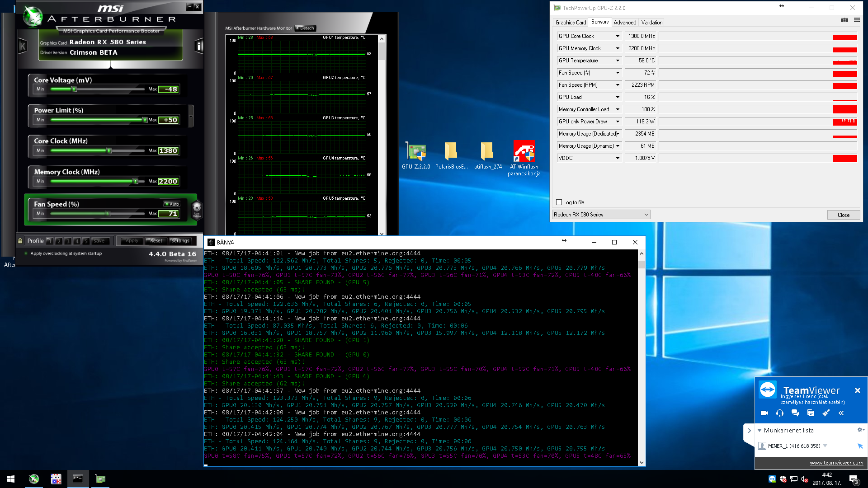Toggle the fan speed Auto button

tap(172, 204)
